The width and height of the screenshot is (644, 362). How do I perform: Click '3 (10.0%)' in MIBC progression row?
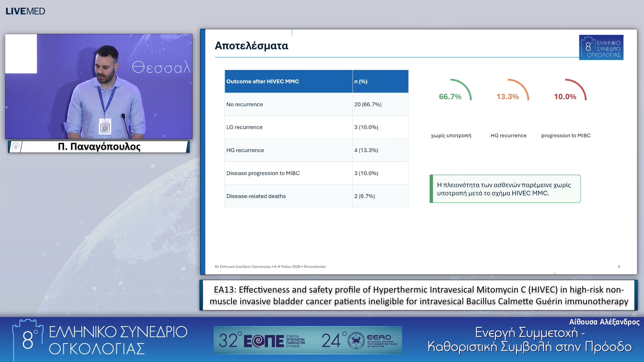click(366, 173)
